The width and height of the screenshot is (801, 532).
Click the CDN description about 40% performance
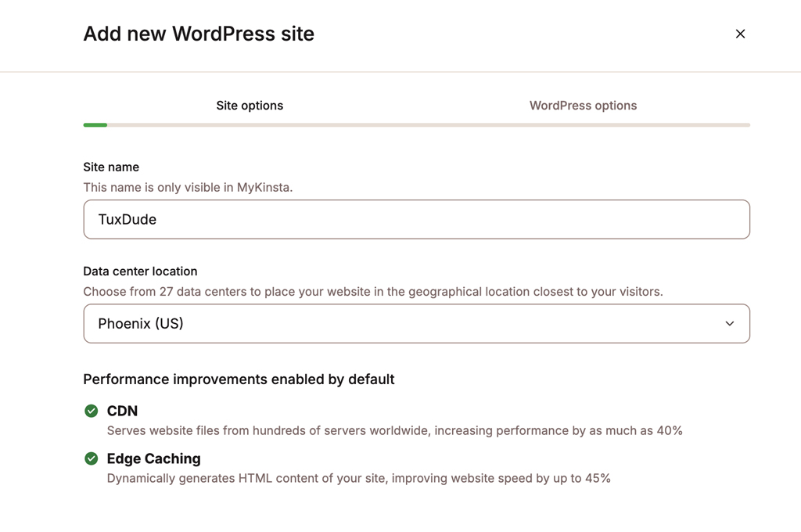394,430
